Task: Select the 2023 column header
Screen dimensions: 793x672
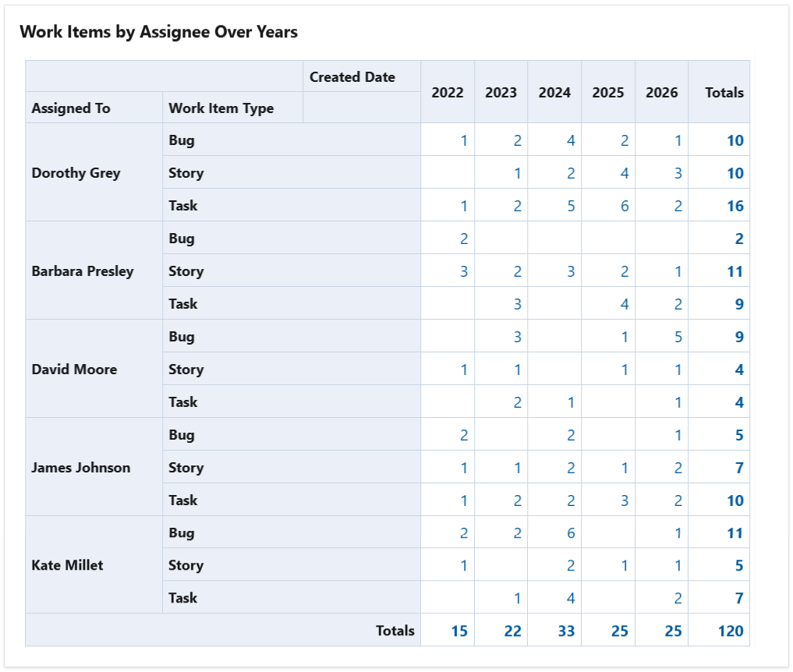Action: coord(501,92)
